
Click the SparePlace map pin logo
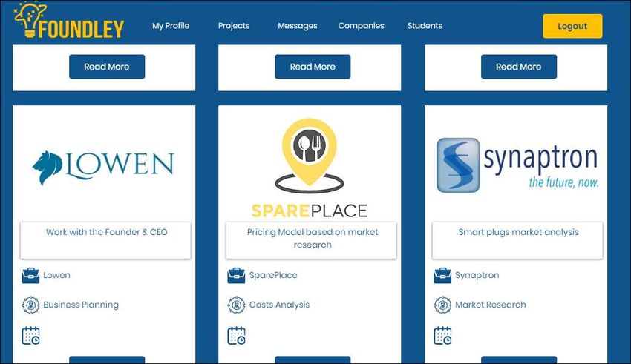pos(309,168)
